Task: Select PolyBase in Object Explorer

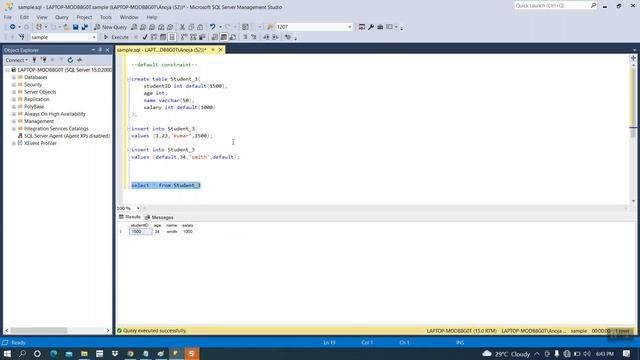Action: point(34,107)
